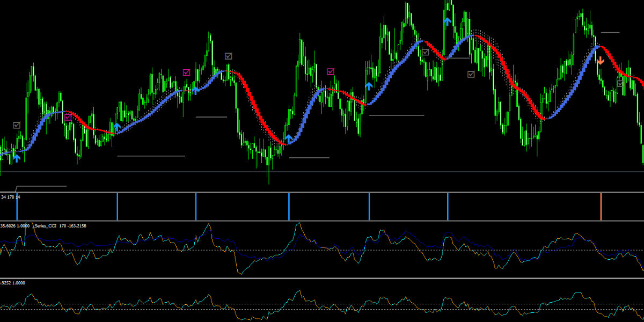
Task: Select the second blue up arrow from the left
Action: click(x=118, y=127)
